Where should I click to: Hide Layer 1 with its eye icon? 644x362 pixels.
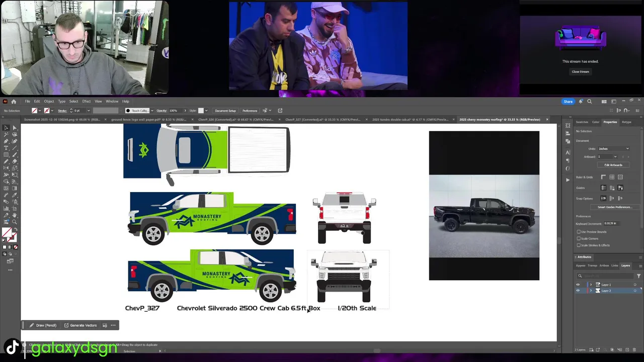click(578, 285)
